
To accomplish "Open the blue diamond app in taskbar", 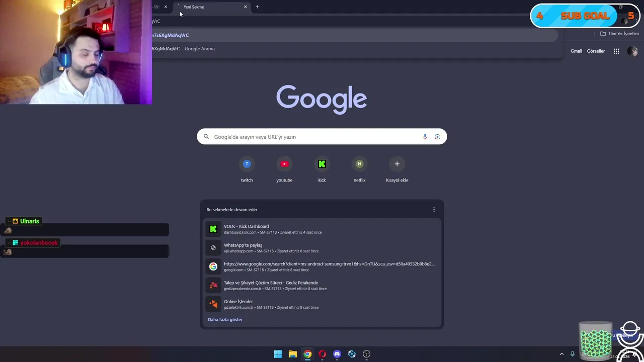I will (352, 354).
